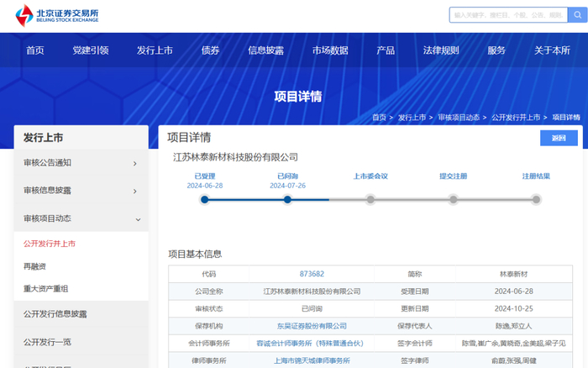The width and height of the screenshot is (588, 368).
Task: Click the 已受理 progress node
Action: (x=204, y=200)
